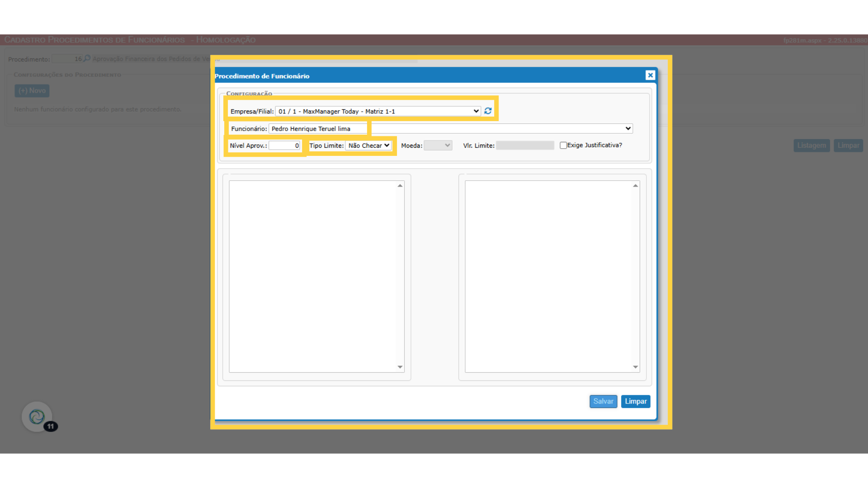This screenshot has height=488, width=868.
Task: Click the (+) Novo button in background page
Action: click(x=32, y=91)
